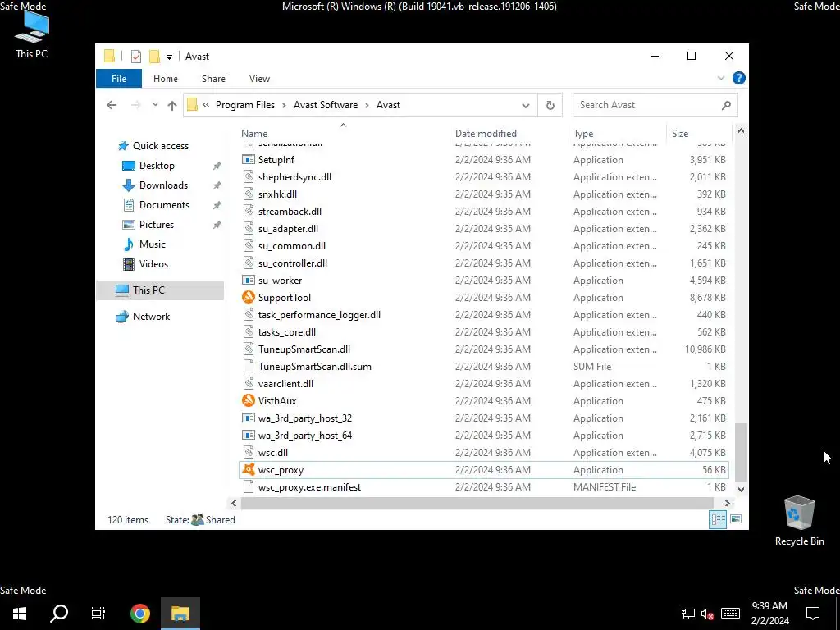Screen dimensions: 840x630
Task: Open taskbar search magnifier
Action: click(59, 614)
